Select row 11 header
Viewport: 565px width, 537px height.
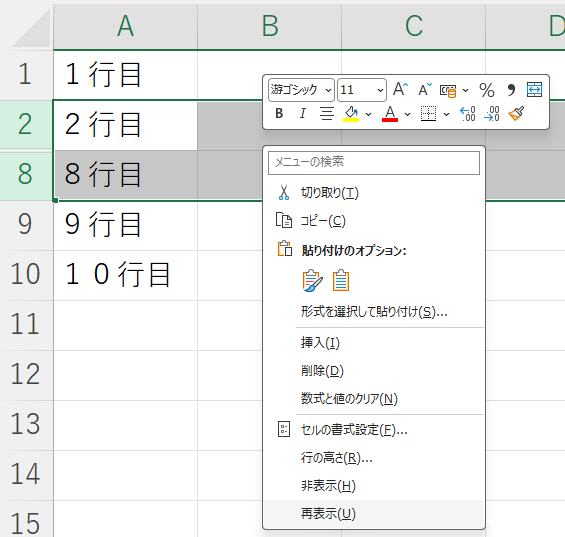[x=25, y=324]
